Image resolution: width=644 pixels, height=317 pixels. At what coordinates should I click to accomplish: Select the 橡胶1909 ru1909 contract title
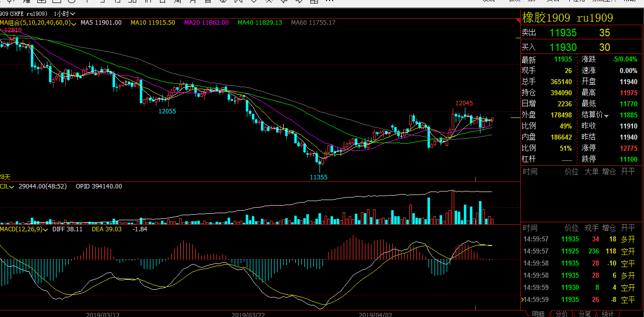[567, 18]
